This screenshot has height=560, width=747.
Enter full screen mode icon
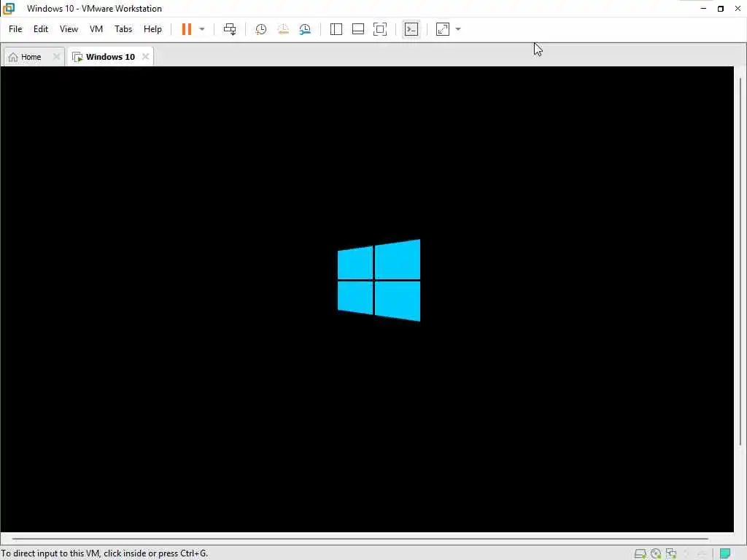[x=379, y=29]
